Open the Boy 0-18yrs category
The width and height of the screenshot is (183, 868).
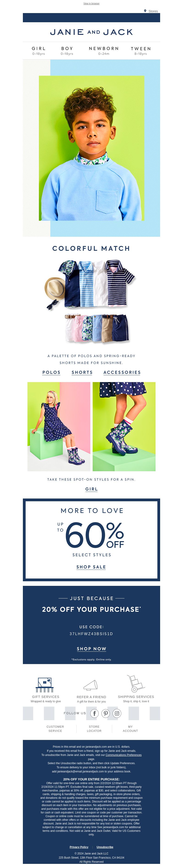(67, 51)
